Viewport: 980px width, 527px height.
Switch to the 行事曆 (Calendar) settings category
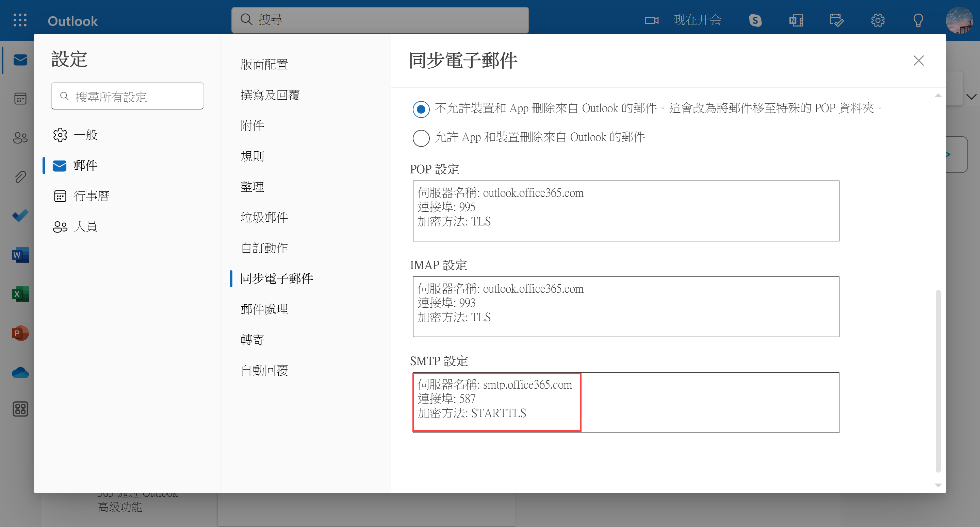click(91, 196)
